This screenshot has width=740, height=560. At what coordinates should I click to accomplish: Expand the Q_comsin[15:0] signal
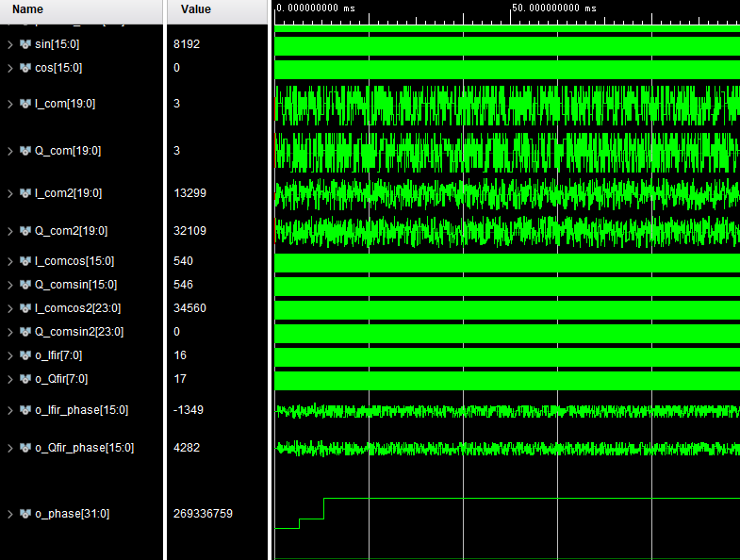click(x=10, y=286)
